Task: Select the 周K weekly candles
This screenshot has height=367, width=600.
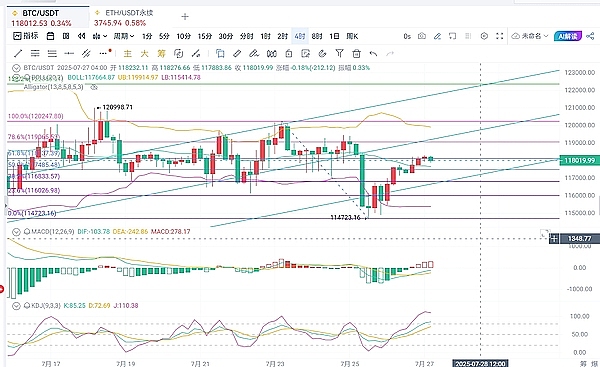Action: click(352, 36)
